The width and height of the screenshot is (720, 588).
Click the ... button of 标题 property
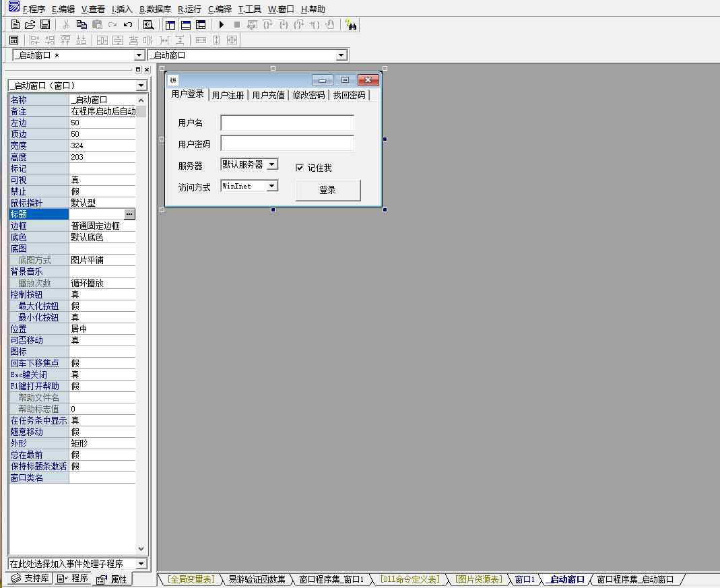129,214
